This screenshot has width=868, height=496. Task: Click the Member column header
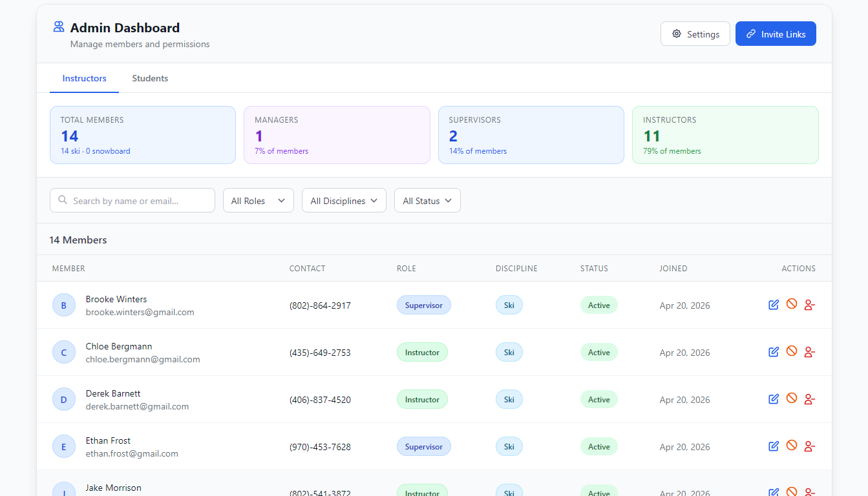click(x=69, y=268)
